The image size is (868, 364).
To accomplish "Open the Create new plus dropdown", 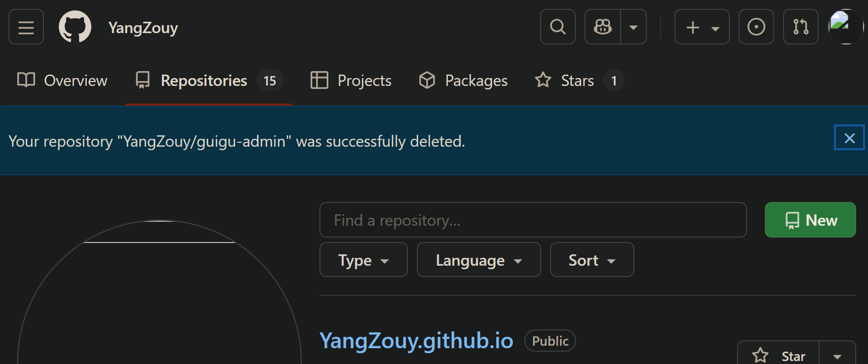I will point(702,27).
